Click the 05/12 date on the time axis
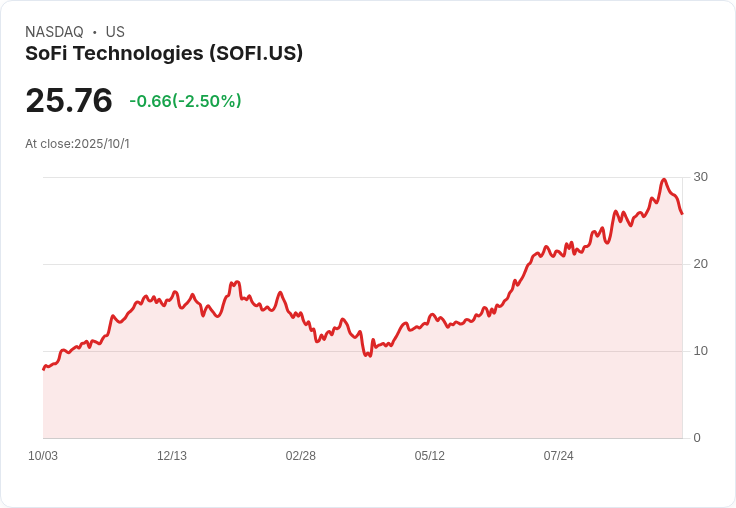 (430, 456)
